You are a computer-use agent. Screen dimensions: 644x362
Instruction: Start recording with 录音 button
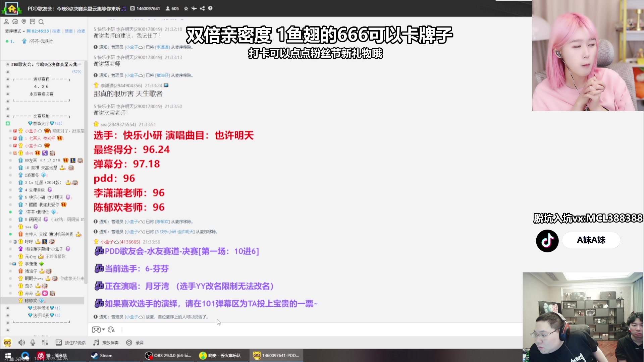pos(135,343)
